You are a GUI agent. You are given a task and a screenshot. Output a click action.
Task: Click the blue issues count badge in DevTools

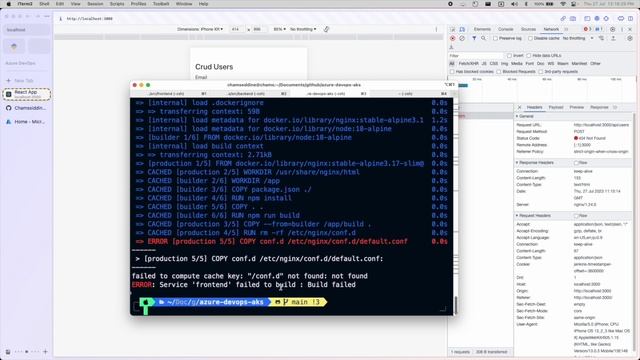(x=599, y=29)
